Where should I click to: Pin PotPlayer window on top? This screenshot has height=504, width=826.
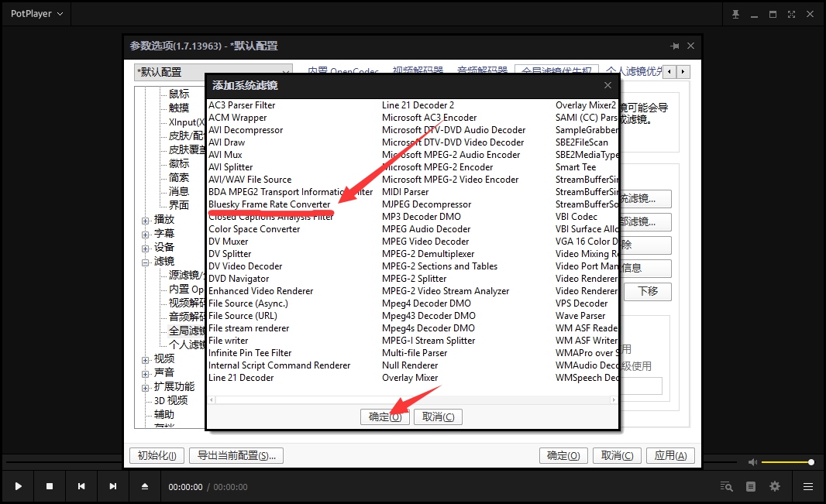(735, 14)
